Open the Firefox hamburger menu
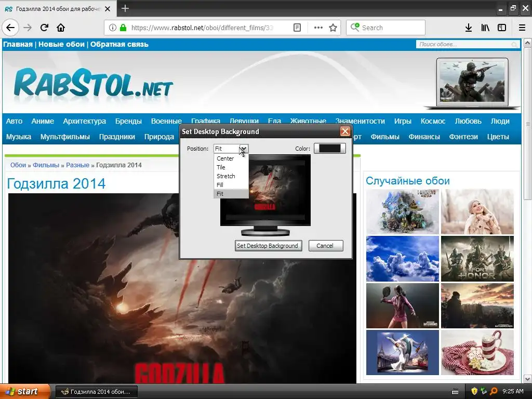The width and height of the screenshot is (532, 399). (522, 28)
